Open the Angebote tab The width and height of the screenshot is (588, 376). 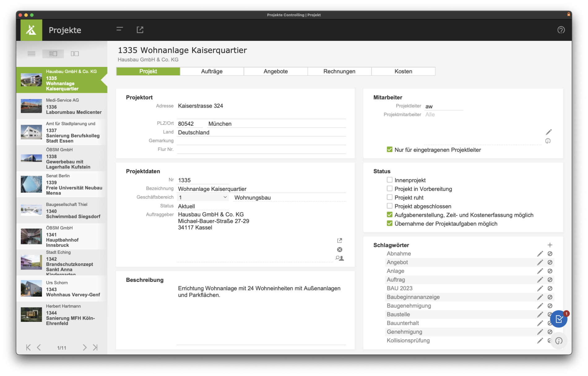[275, 71]
